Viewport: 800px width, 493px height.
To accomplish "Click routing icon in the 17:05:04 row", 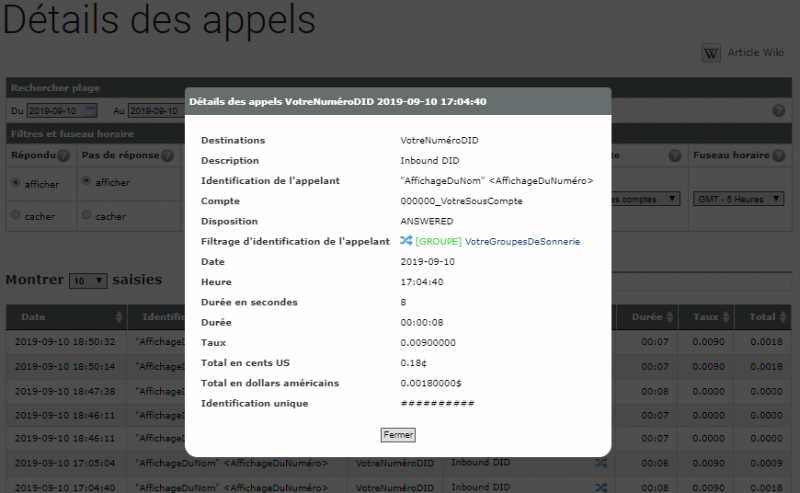I will pos(601,463).
